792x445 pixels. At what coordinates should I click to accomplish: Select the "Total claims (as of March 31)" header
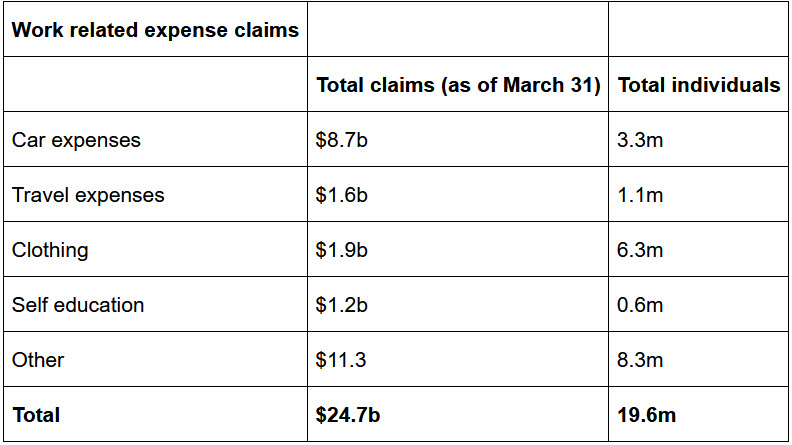[458, 85]
